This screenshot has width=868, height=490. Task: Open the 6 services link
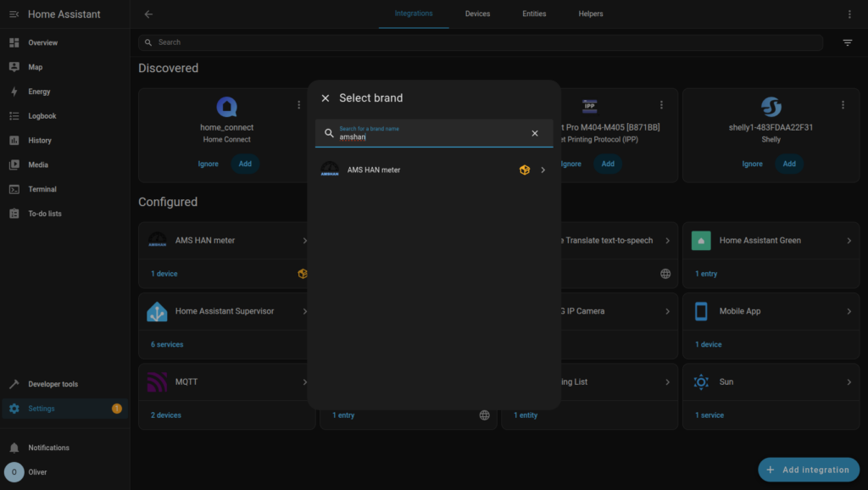pyautogui.click(x=167, y=344)
